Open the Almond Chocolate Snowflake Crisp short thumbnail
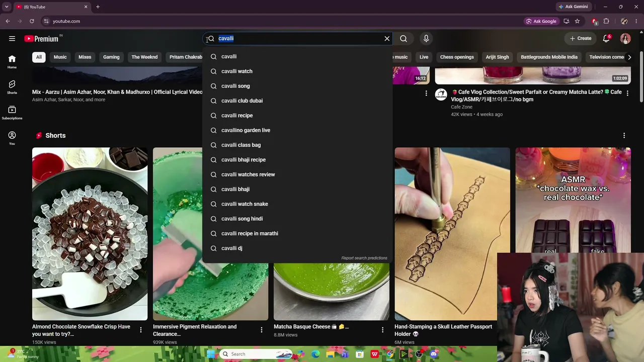644x362 pixels. (90, 234)
